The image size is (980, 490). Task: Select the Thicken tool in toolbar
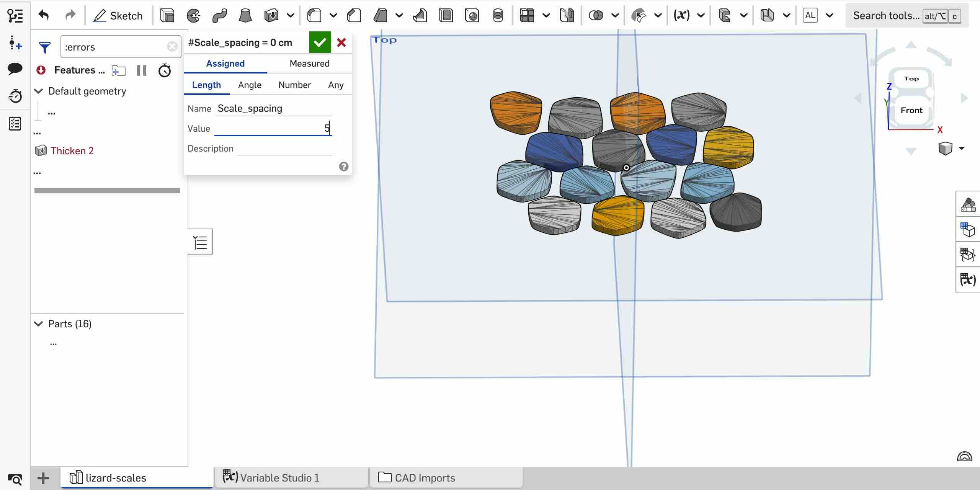click(x=271, y=16)
